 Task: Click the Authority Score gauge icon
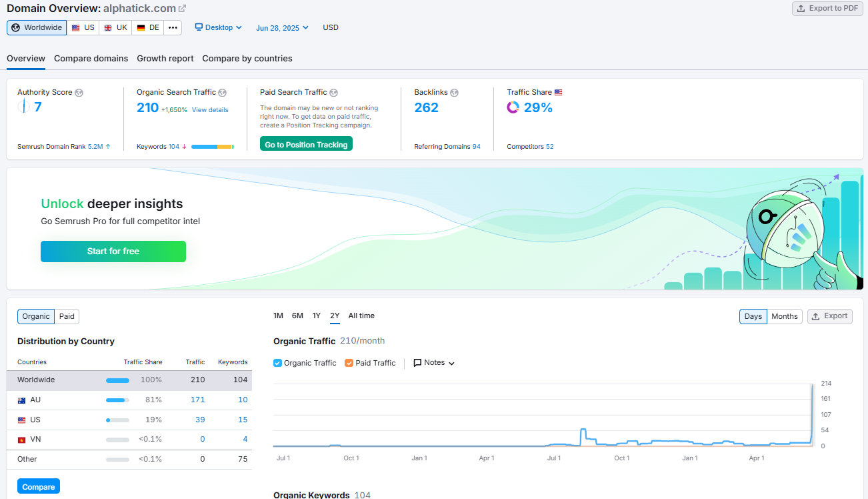pos(24,107)
